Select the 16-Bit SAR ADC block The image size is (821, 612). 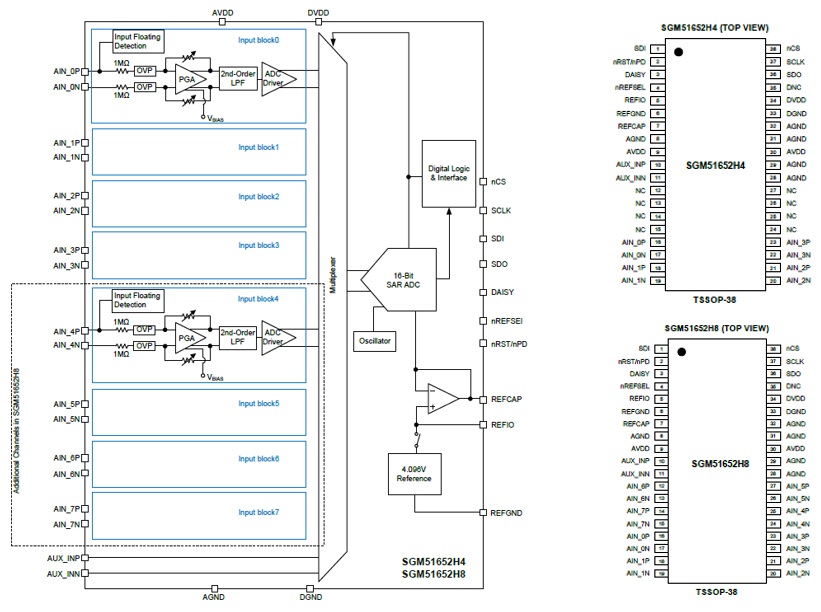coord(399,280)
